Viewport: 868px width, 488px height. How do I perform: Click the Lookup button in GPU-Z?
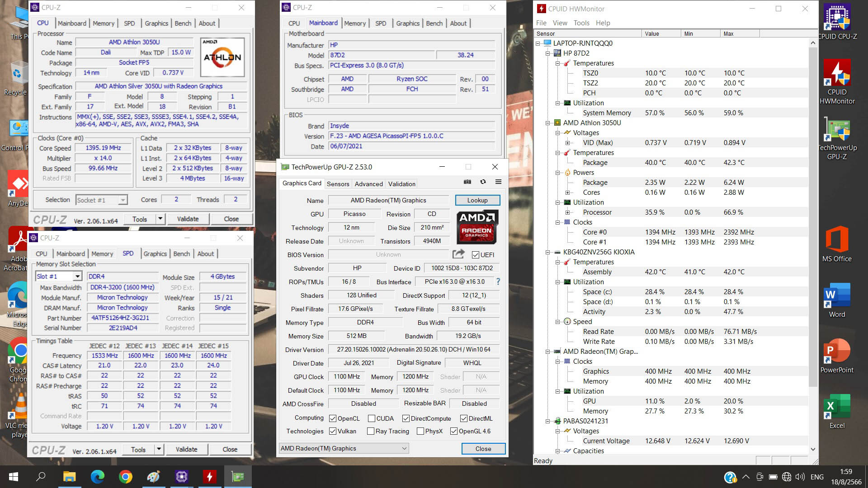point(477,200)
